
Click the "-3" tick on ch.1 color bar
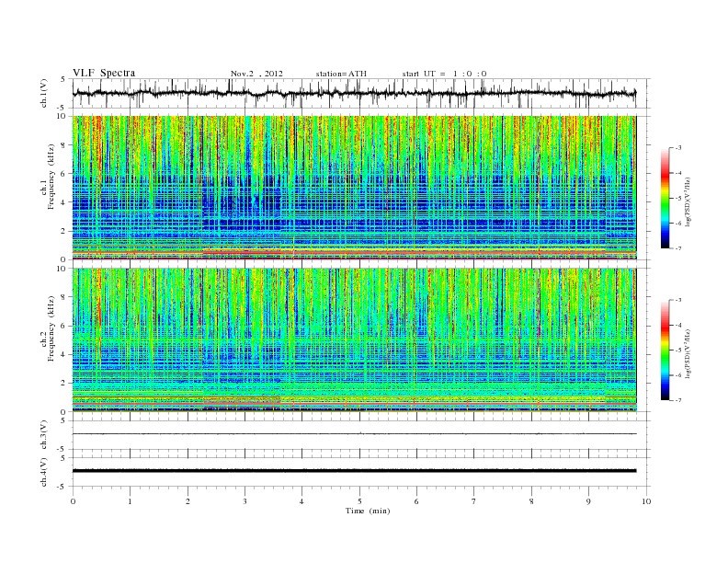[x=677, y=148]
